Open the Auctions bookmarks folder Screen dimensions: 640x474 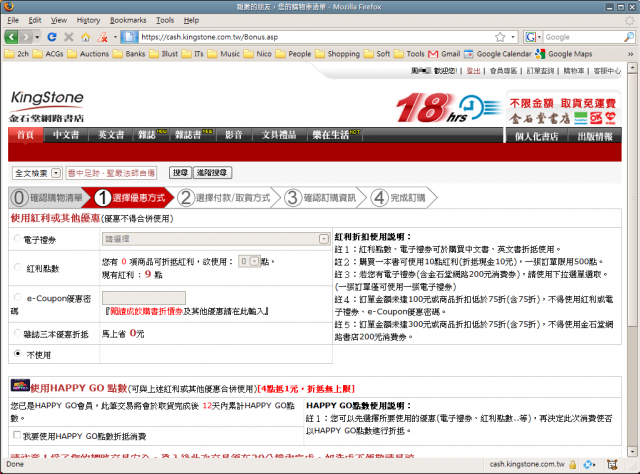click(88, 54)
